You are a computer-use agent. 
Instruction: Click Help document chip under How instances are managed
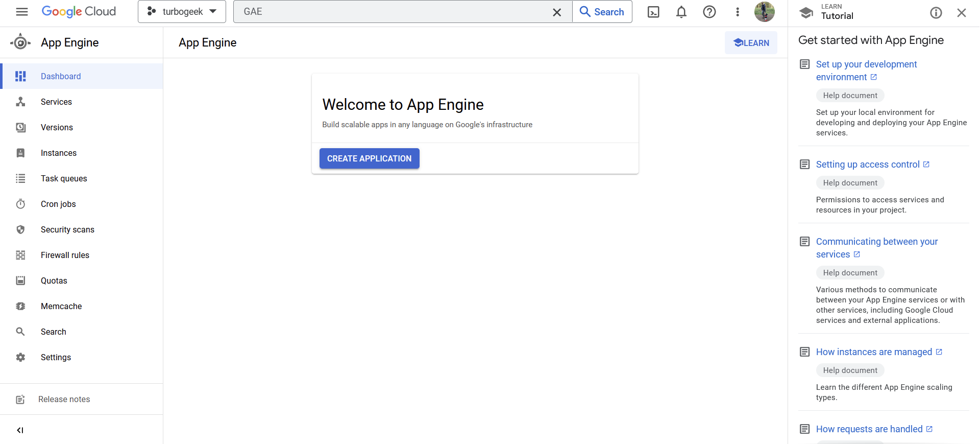(850, 370)
